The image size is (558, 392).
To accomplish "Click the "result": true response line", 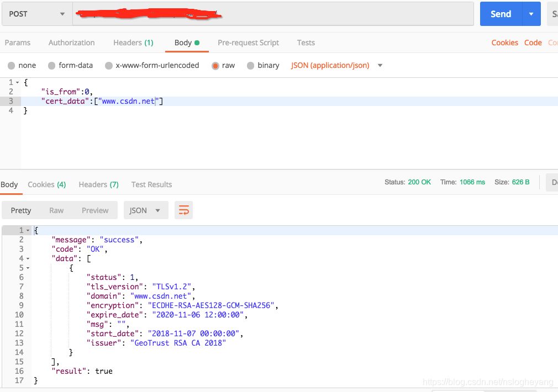I will [82, 371].
